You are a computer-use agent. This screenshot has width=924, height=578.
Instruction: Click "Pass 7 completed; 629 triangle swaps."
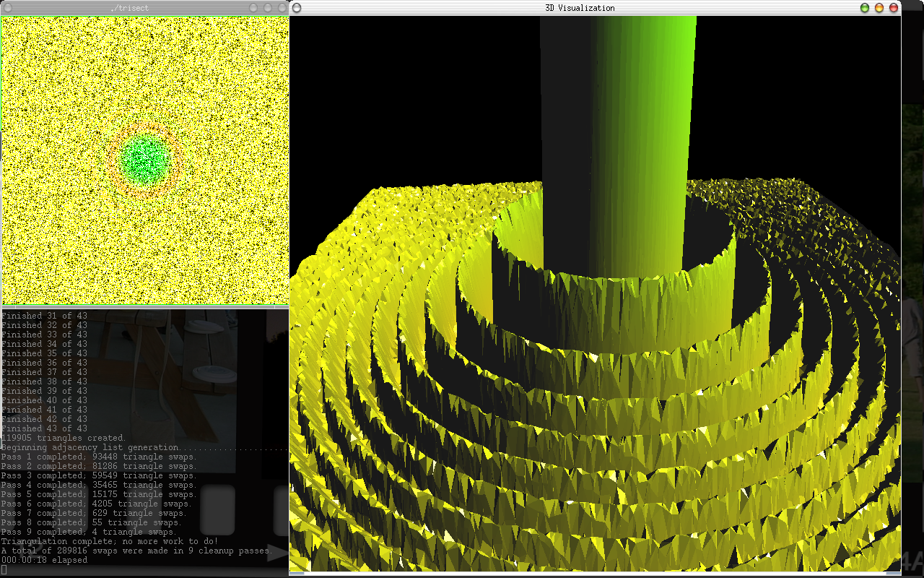tap(94, 513)
